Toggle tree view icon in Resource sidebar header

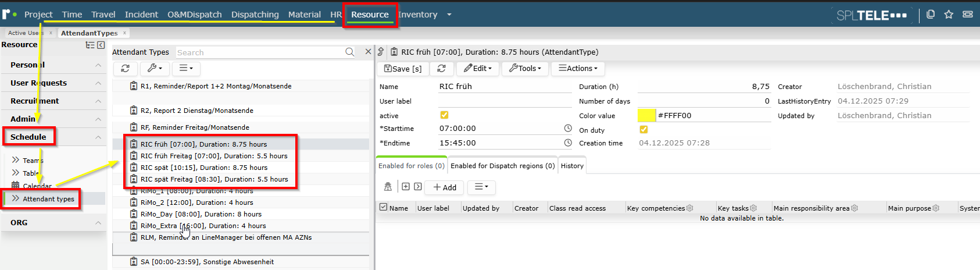[x=90, y=45]
